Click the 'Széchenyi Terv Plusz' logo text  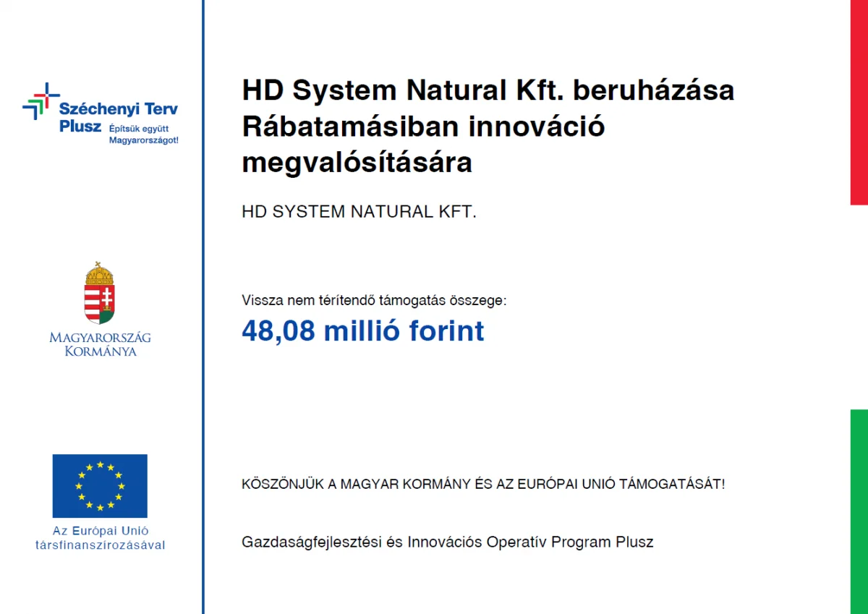118,110
